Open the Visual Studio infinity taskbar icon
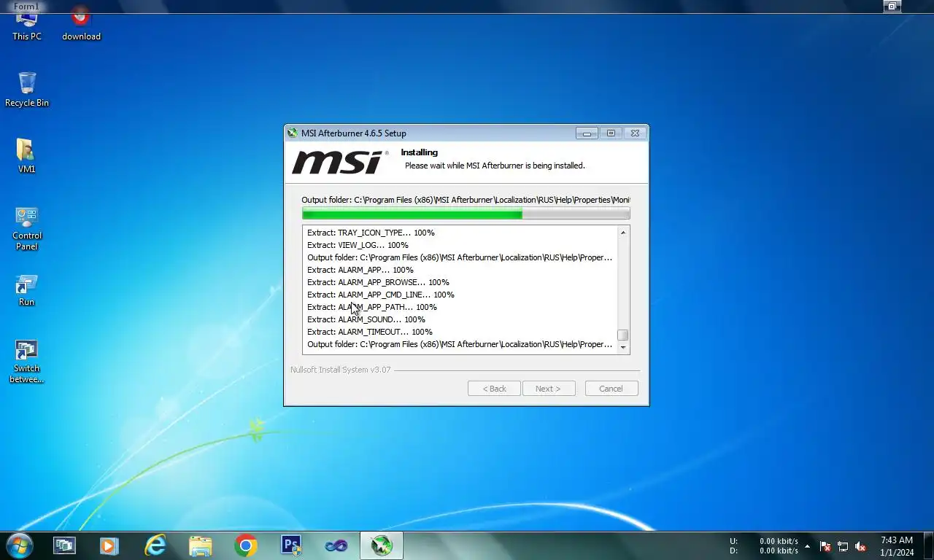934x560 pixels. 336,545
